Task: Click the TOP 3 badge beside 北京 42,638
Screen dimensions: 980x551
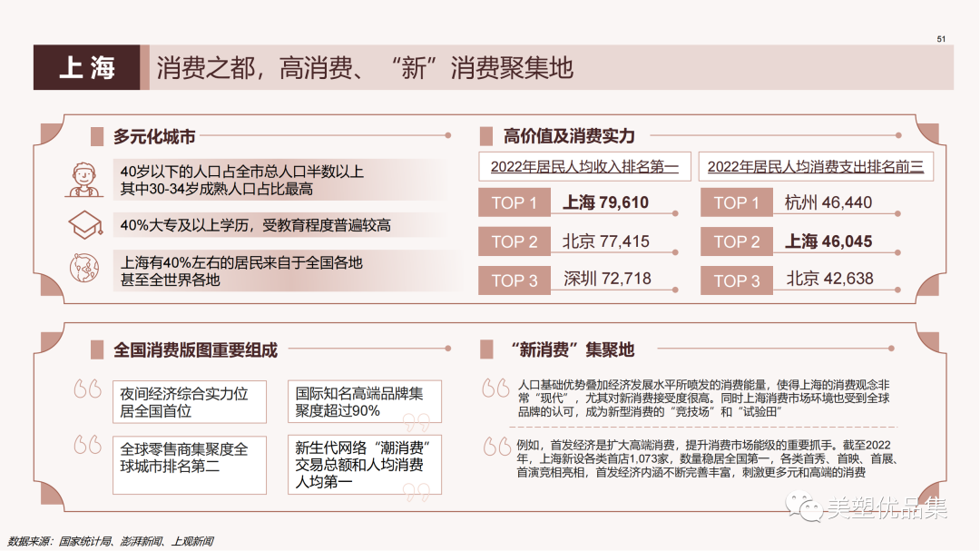Action: pyautogui.click(x=737, y=280)
